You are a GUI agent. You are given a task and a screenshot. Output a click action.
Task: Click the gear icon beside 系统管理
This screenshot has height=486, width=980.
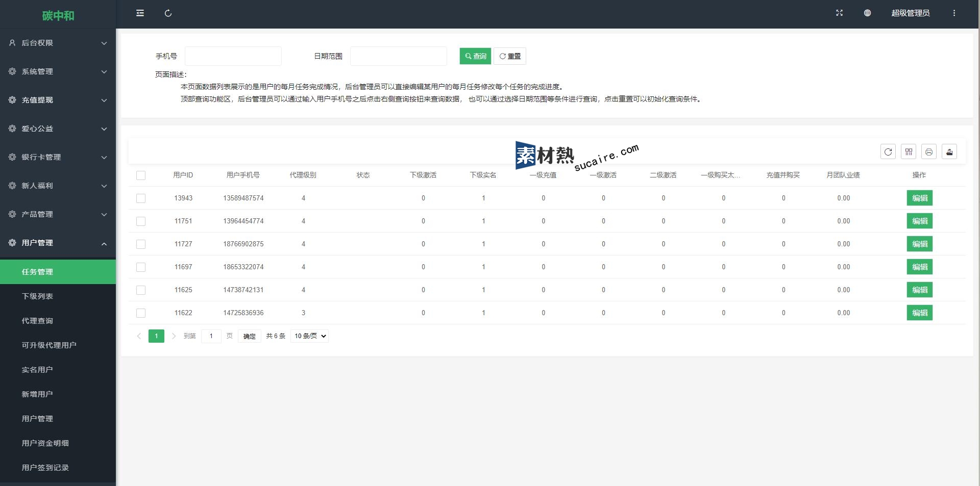pyautogui.click(x=12, y=71)
